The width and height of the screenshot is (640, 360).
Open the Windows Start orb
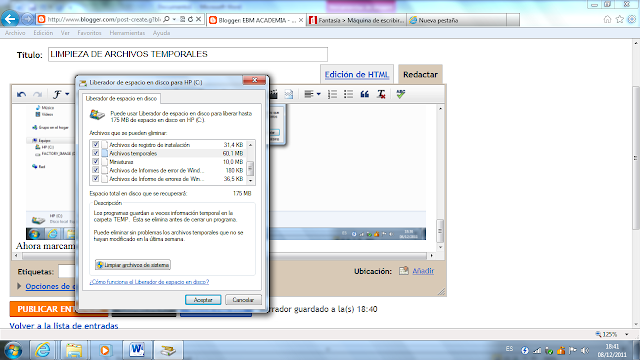(13, 350)
